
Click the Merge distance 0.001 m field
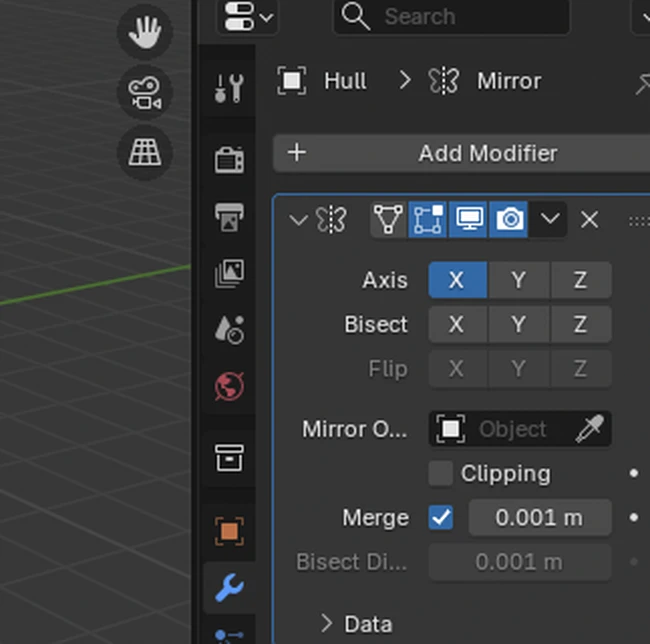point(540,518)
